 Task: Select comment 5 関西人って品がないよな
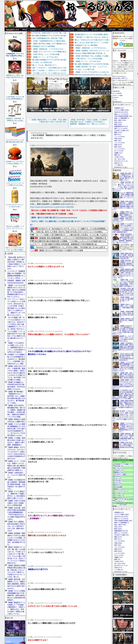tap(38, 498)
